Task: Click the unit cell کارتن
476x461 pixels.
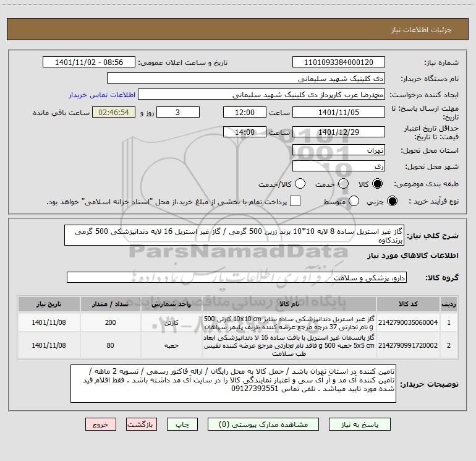Action: (171, 323)
